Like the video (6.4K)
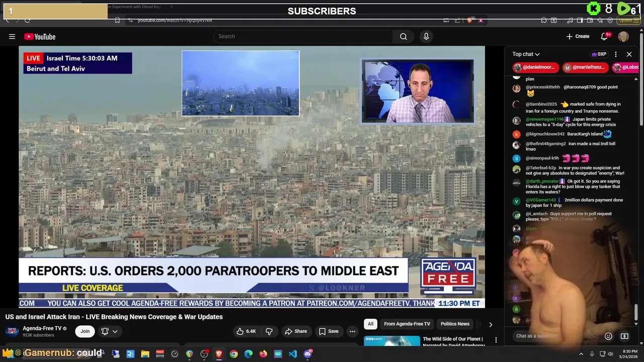The height and width of the screenshot is (362, 644). pyautogui.click(x=246, y=331)
